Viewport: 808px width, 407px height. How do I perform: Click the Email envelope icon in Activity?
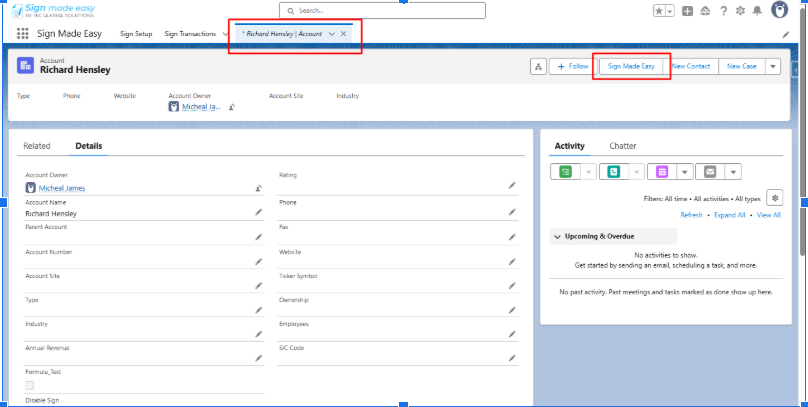[710, 171]
